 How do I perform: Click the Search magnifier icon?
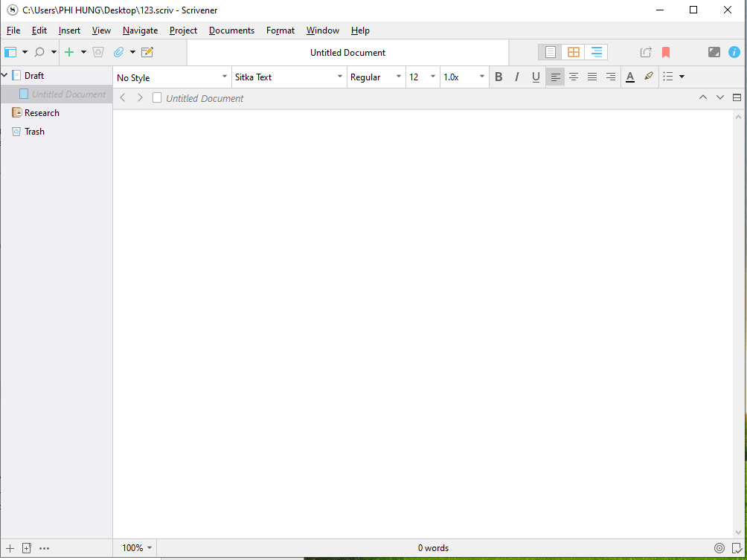click(x=40, y=52)
